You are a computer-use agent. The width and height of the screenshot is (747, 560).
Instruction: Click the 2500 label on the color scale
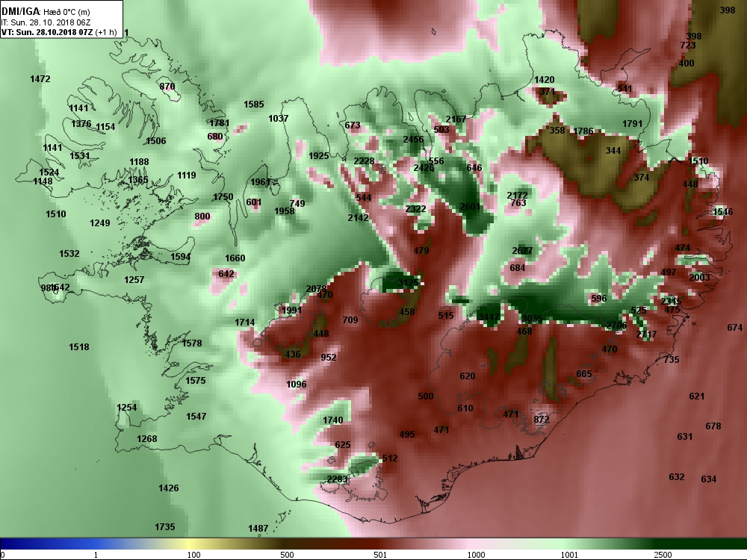663,555
